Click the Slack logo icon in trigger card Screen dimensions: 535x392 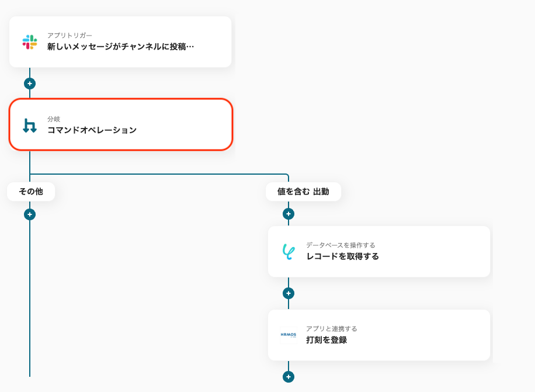[x=30, y=42]
